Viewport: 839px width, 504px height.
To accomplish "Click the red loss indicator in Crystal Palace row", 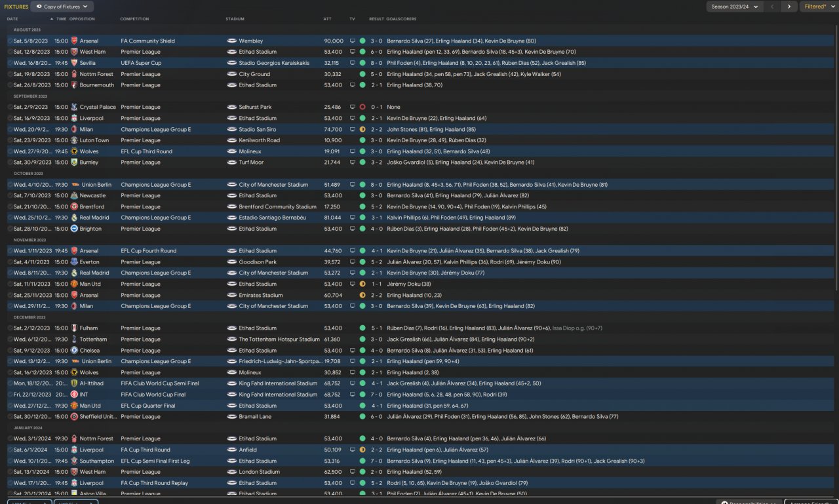I will click(362, 107).
